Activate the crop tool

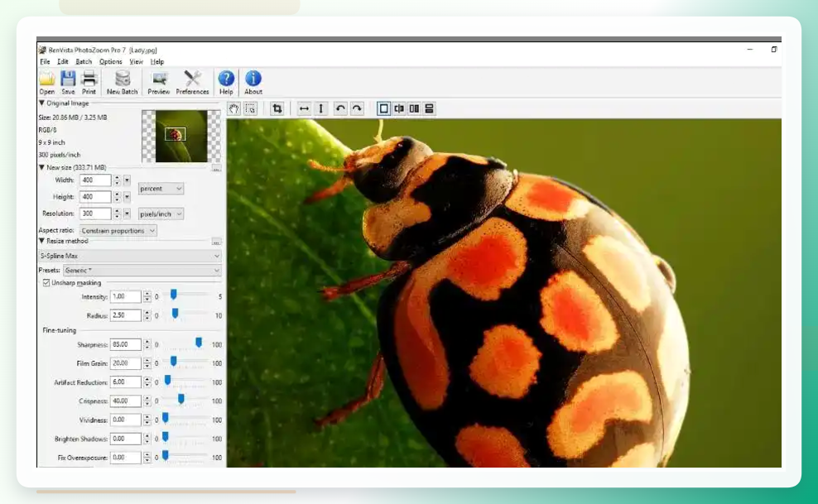(277, 108)
